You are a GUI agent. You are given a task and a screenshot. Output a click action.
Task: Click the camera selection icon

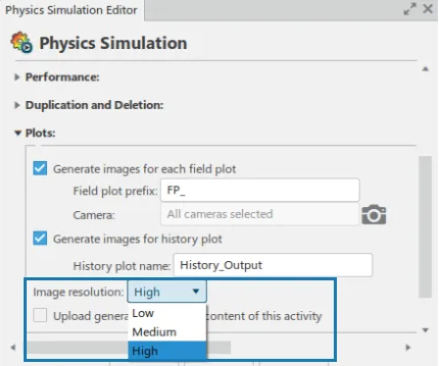coord(374,214)
